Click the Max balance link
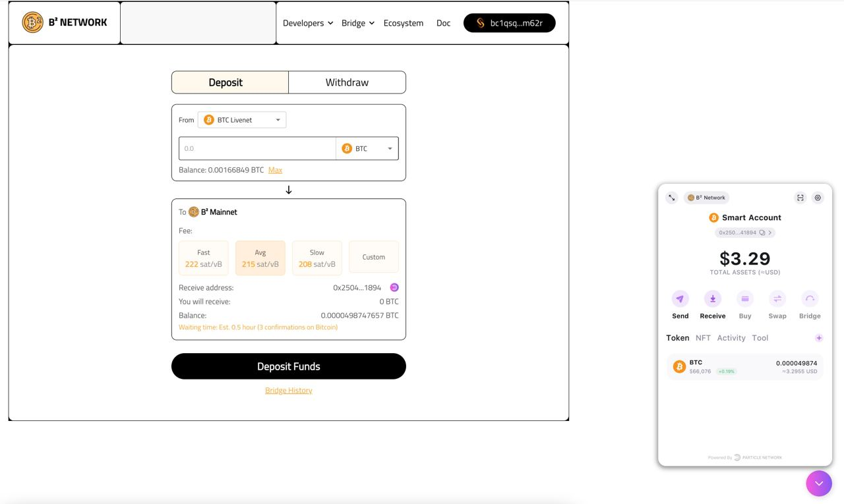The width and height of the screenshot is (844, 504). pyautogui.click(x=275, y=170)
